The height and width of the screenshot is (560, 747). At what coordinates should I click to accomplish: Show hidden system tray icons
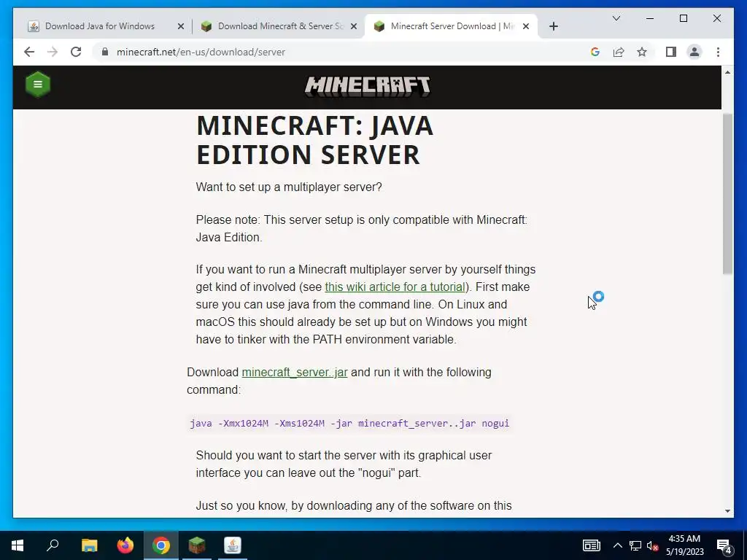click(617, 545)
